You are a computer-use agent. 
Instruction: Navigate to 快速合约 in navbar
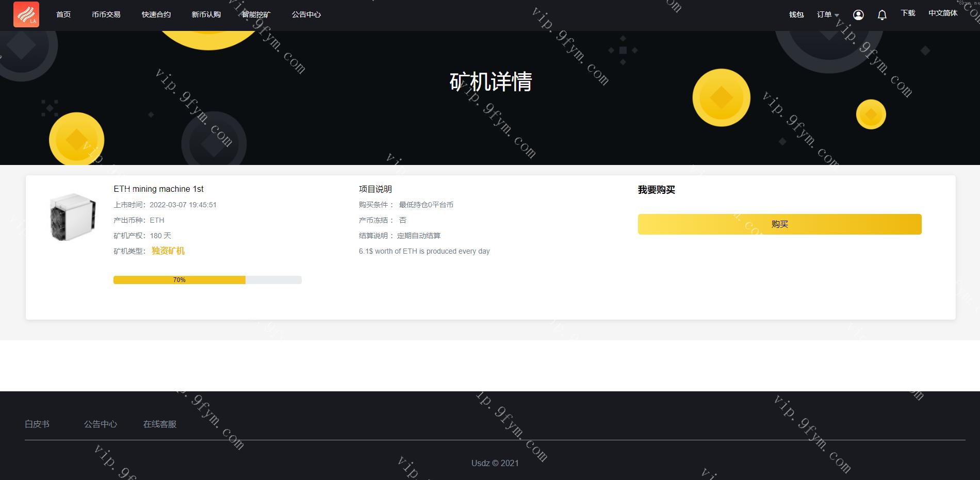(156, 14)
